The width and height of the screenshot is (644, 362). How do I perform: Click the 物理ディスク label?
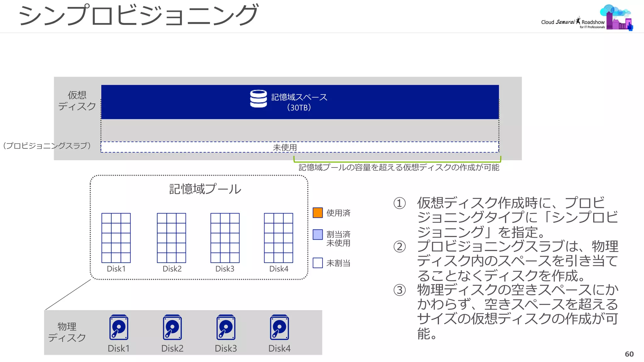coord(67,332)
